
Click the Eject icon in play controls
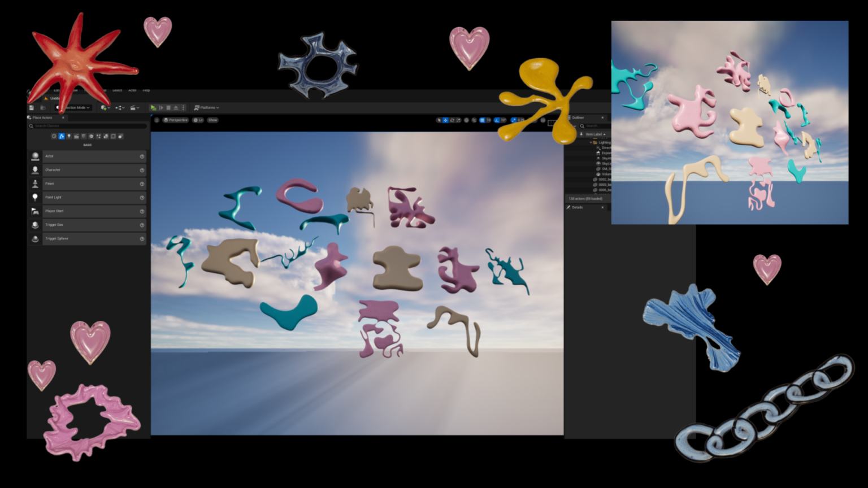[176, 107]
